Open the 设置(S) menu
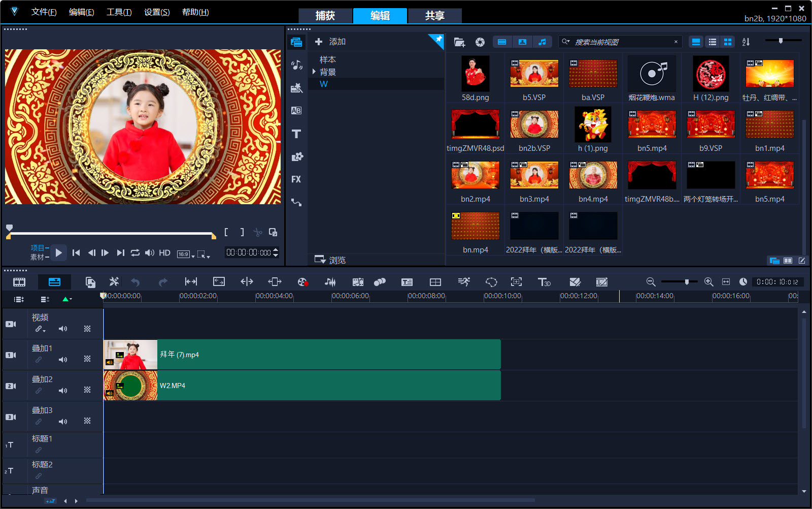Screen dimensions: 812x509 pos(157,12)
